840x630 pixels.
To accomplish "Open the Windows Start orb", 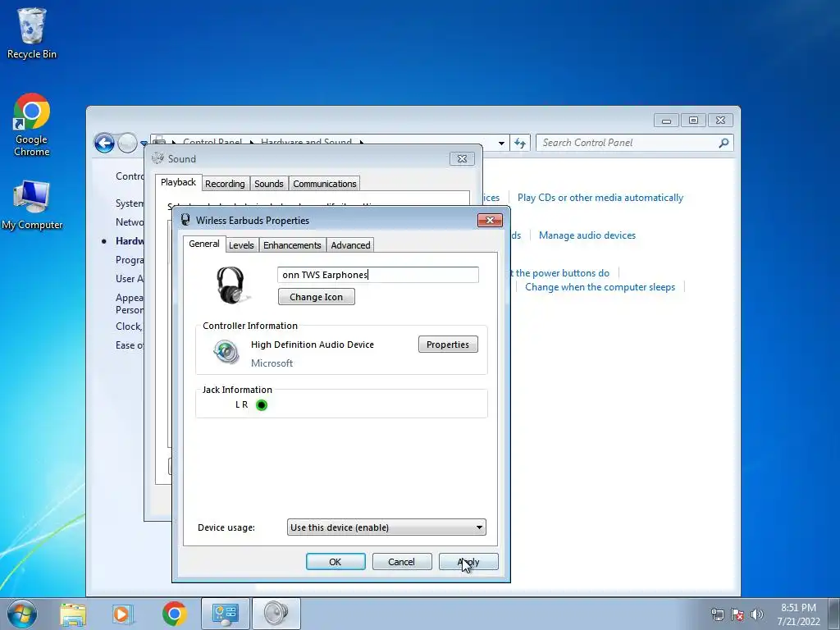I will (x=22, y=614).
